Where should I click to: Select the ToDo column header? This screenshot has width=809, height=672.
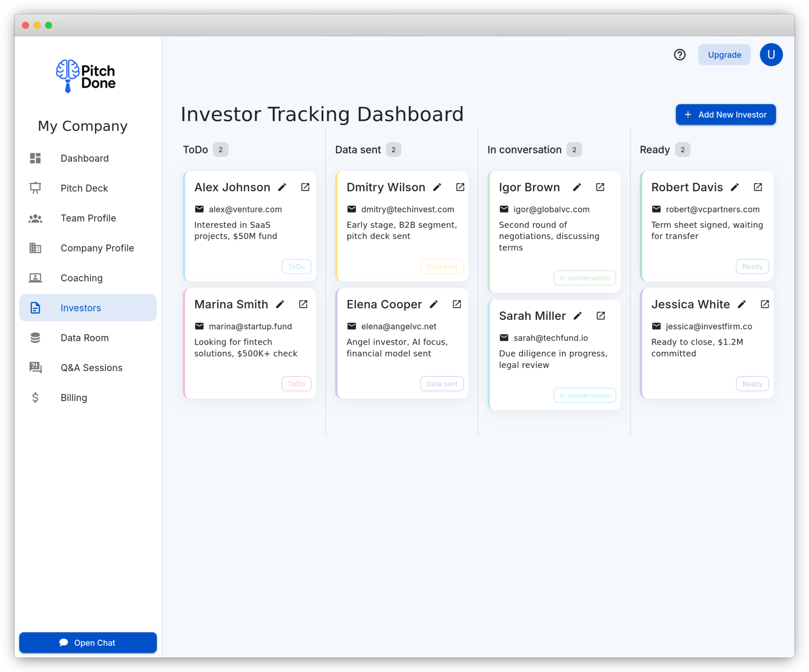point(195,150)
